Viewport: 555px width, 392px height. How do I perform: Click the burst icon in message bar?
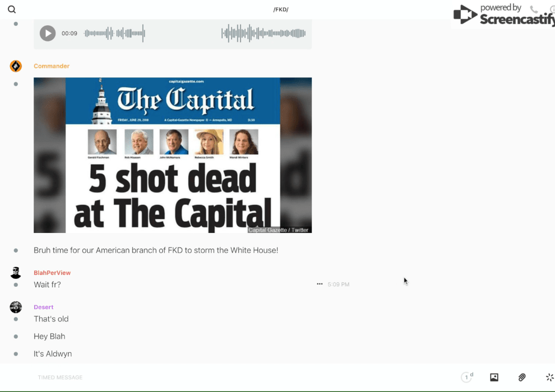549,377
